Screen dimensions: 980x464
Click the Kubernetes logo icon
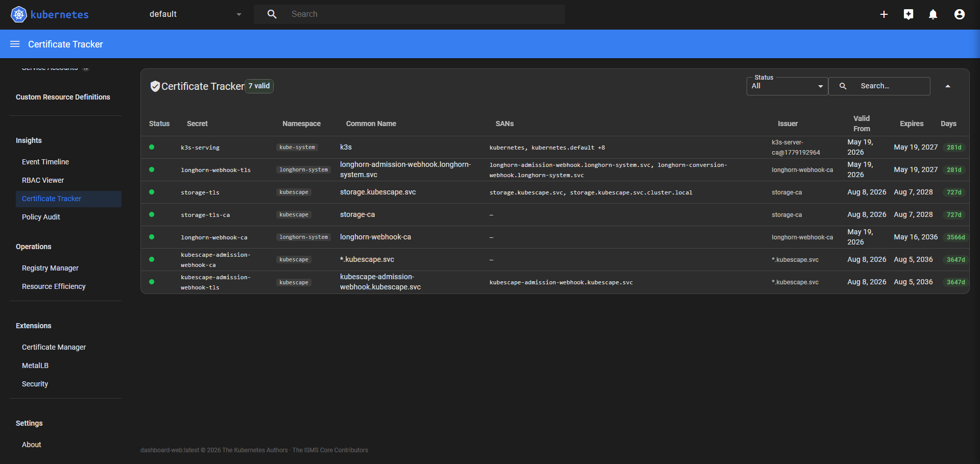point(19,14)
